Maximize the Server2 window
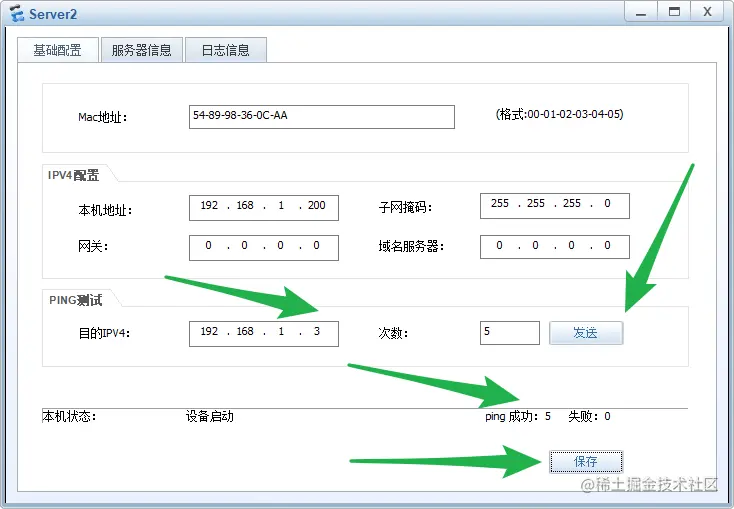Image resolution: width=734 pixels, height=509 pixels. pyautogui.click(x=674, y=12)
